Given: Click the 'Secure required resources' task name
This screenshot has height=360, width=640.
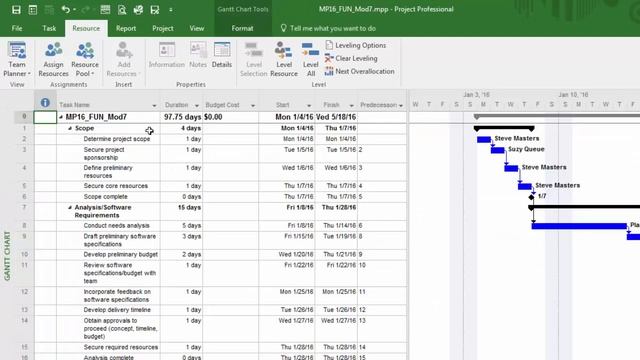Looking at the screenshot, I should coord(120,347).
